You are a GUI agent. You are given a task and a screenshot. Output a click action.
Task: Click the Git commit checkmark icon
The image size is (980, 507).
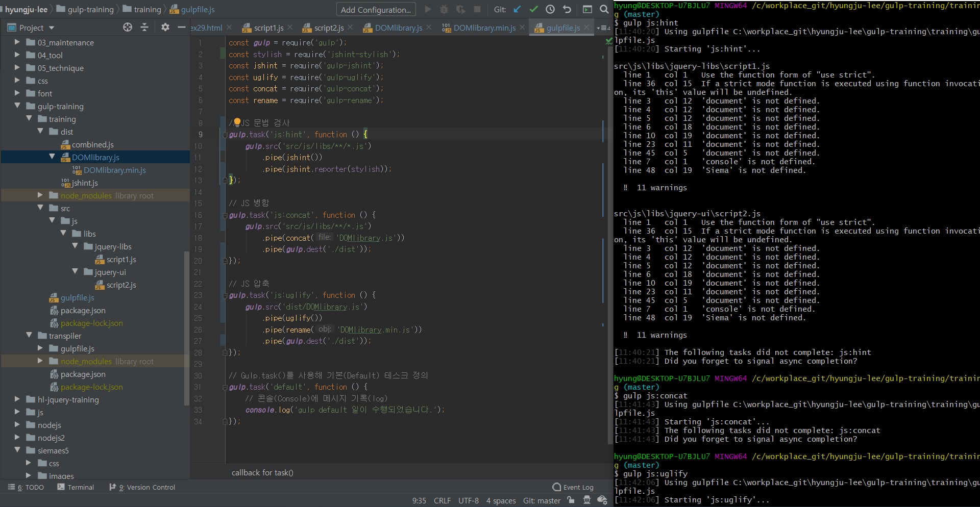tap(534, 9)
